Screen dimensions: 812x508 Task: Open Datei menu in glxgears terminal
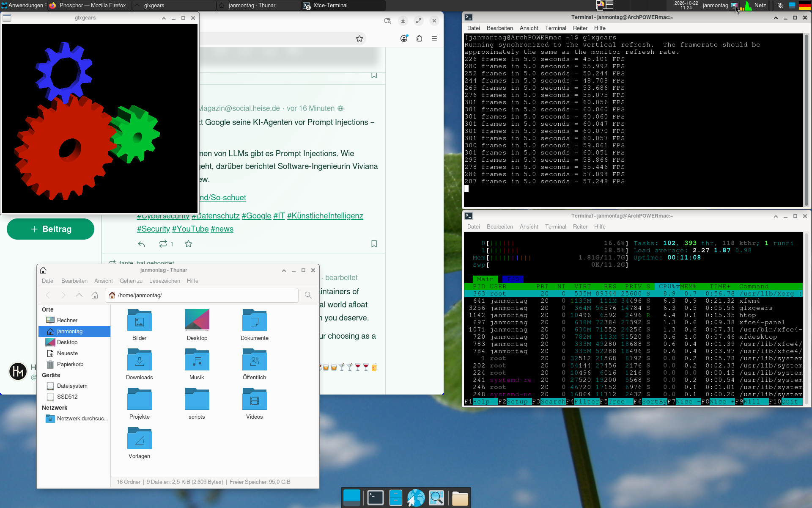[x=473, y=28]
